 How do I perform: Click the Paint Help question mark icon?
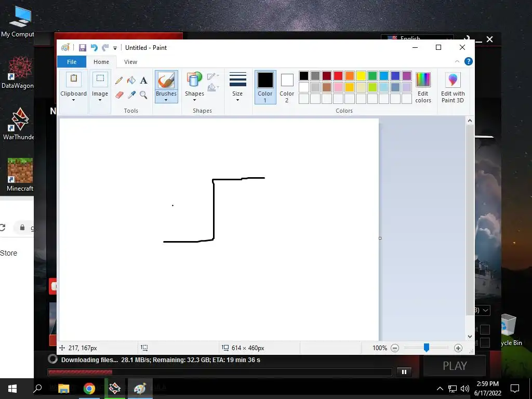point(468,61)
